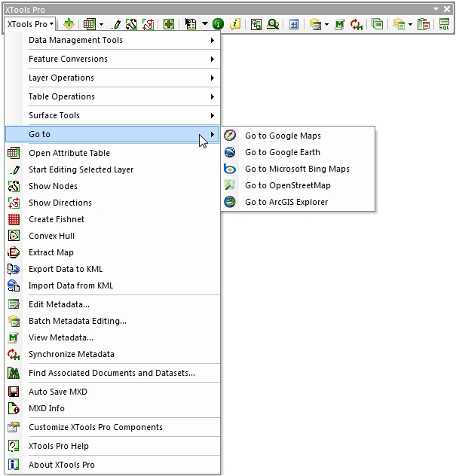Click the Show Nodes toolbar icon
This screenshot has width=456, height=476.
132,24
